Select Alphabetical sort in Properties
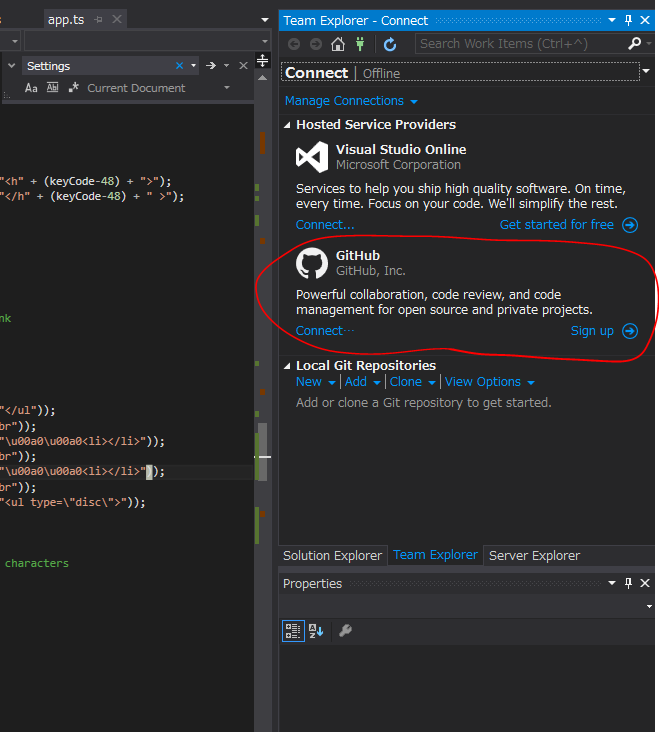This screenshot has width=659, height=732. pyautogui.click(x=316, y=631)
